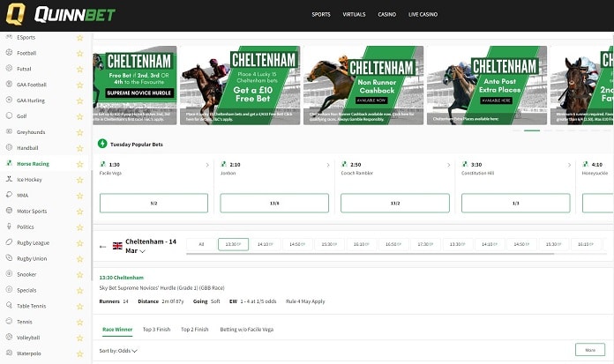Viewport: 614px width, 364px height.
Task: Bet on Corach Rambler at 11/2
Action: 395,203
